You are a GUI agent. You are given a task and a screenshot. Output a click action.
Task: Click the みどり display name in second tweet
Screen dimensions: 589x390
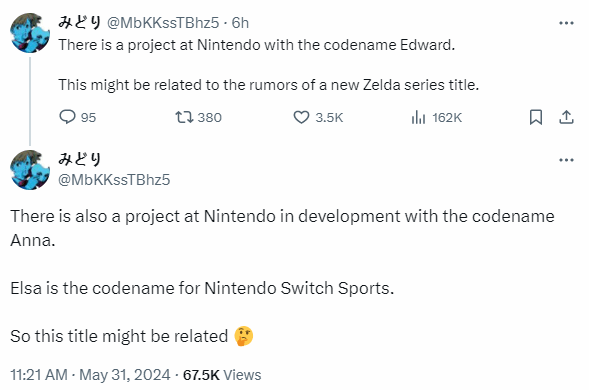[x=80, y=159]
